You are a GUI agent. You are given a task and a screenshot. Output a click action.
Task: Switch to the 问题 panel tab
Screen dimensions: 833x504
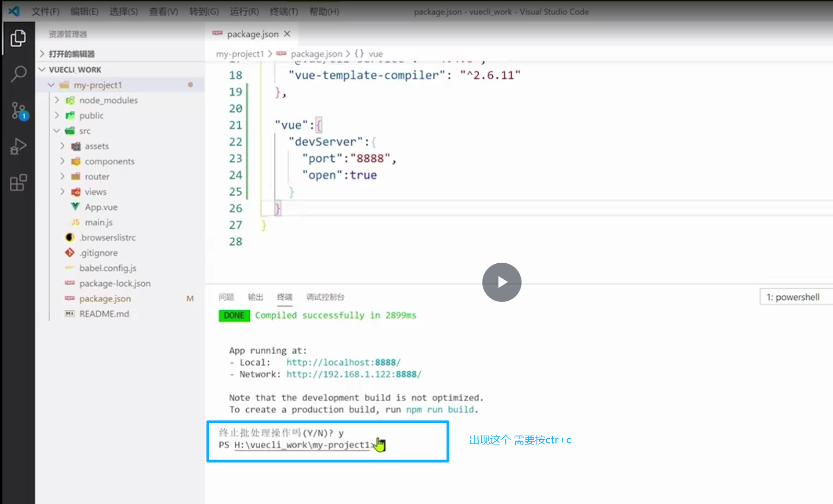click(226, 297)
